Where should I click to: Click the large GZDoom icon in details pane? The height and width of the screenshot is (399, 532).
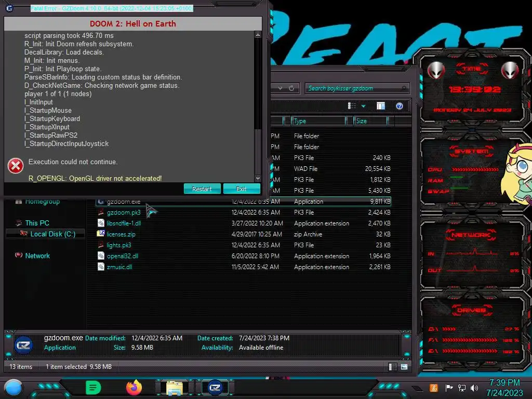(x=23, y=345)
